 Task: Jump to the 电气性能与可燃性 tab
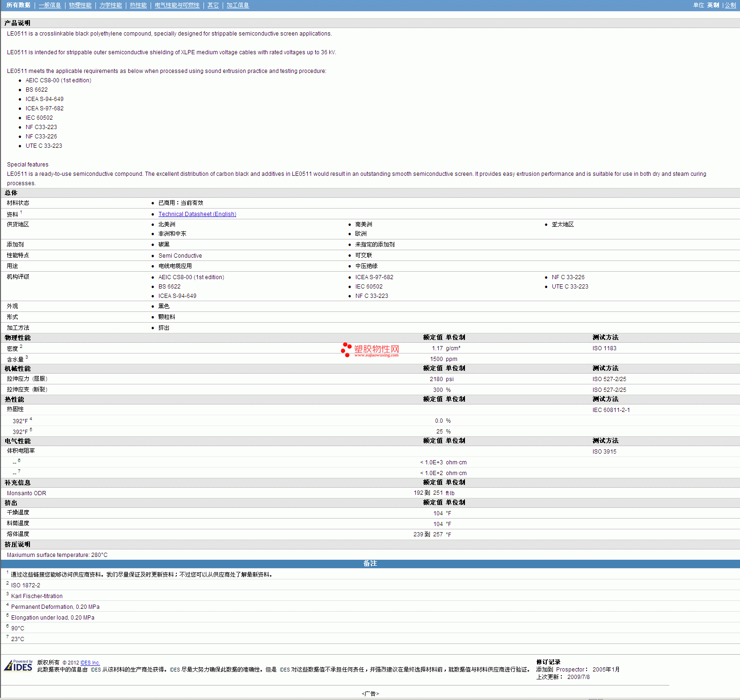point(177,5)
